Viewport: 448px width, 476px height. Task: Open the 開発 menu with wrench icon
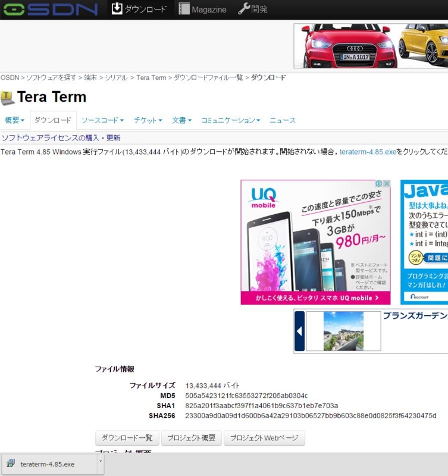(252, 9)
